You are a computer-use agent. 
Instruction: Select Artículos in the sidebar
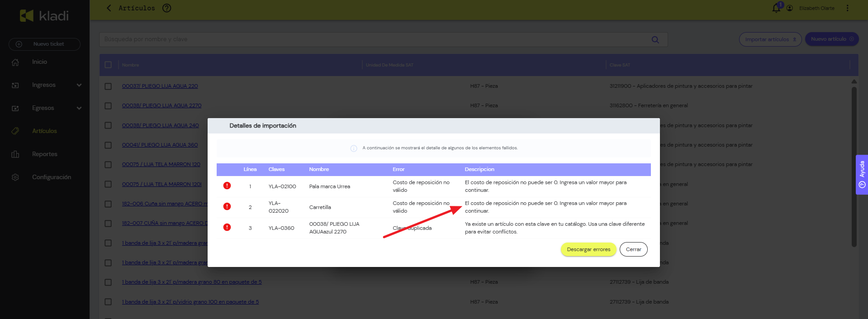click(44, 131)
